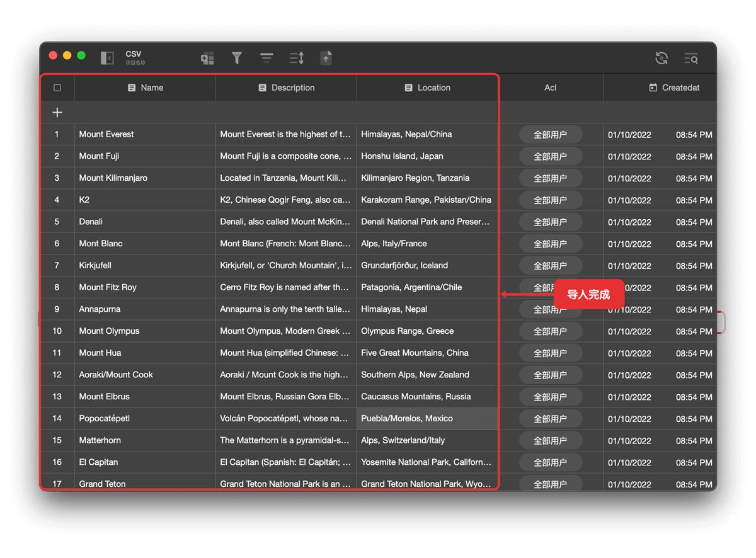Click the refresh data icon
Screen dimensions: 756x558
pyautogui.click(x=661, y=58)
